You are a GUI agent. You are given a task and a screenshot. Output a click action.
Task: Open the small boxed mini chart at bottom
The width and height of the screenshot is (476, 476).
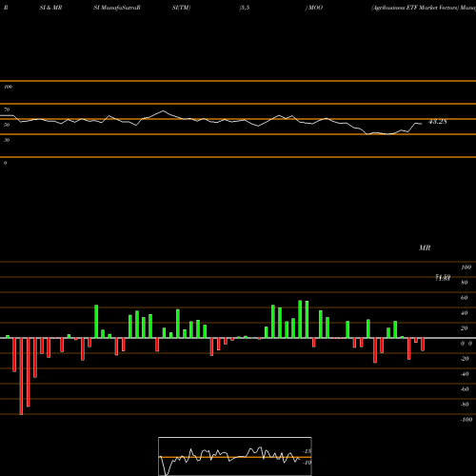[235, 456]
